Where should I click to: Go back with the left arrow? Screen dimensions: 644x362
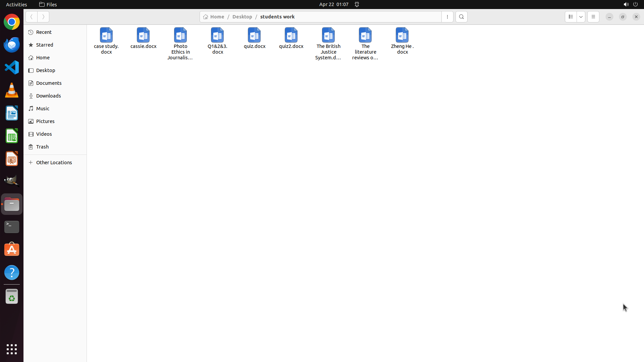31,17
